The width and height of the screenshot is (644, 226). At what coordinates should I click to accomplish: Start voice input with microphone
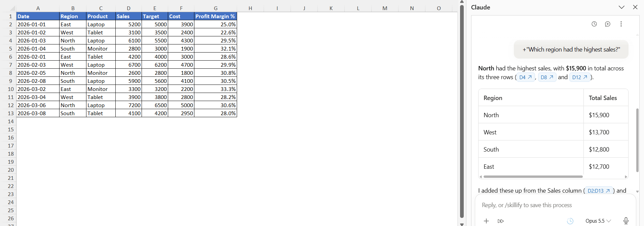[626, 221]
